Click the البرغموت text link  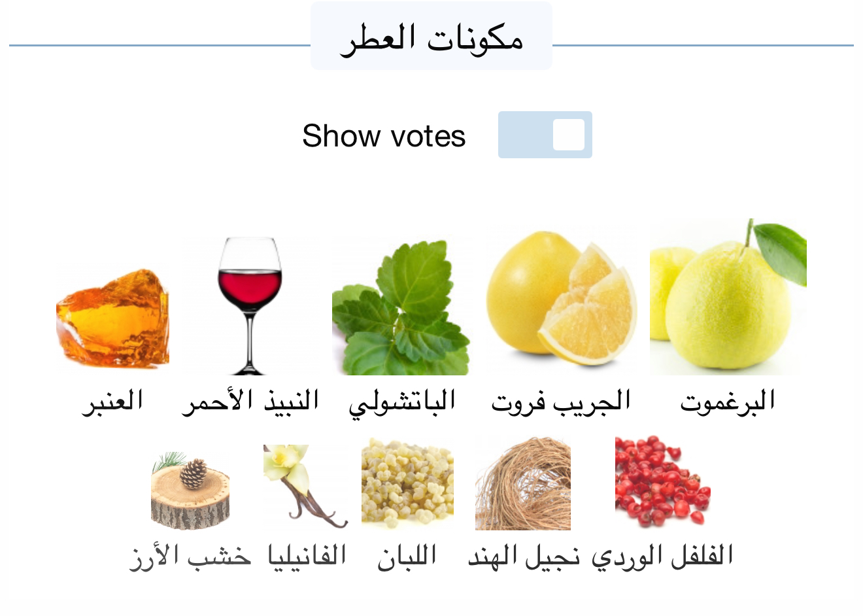(728, 401)
